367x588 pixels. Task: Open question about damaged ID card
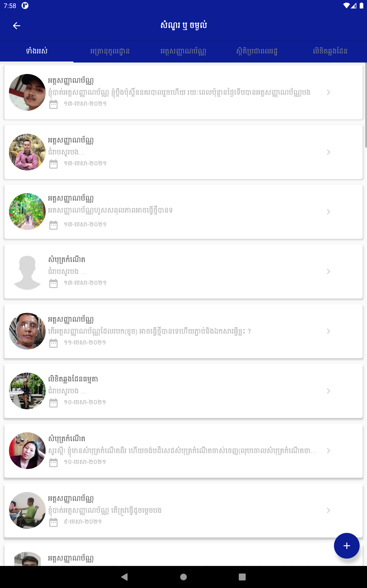coord(183,331)
